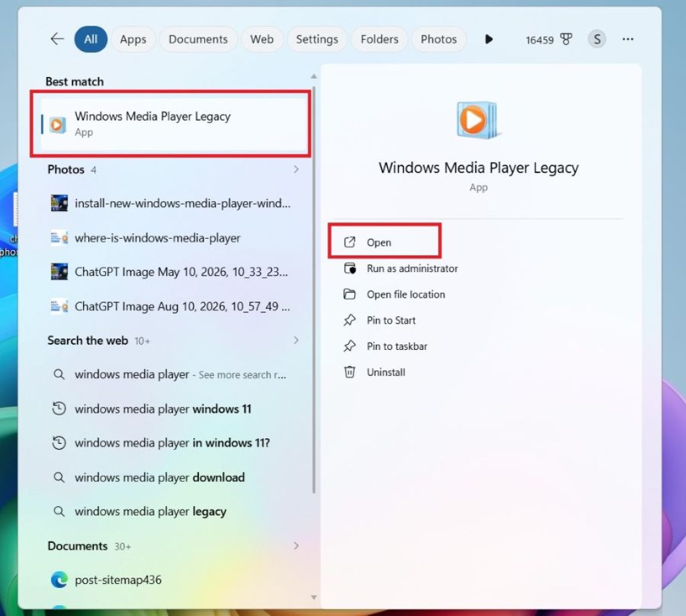Switch to the Settings filter tab
Image resolution: width=686 pixels, height=616 pixels.
tap(317, 40)
